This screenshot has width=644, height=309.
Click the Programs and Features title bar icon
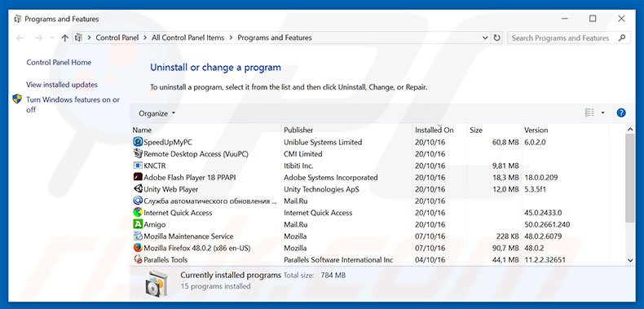[18, 19]
